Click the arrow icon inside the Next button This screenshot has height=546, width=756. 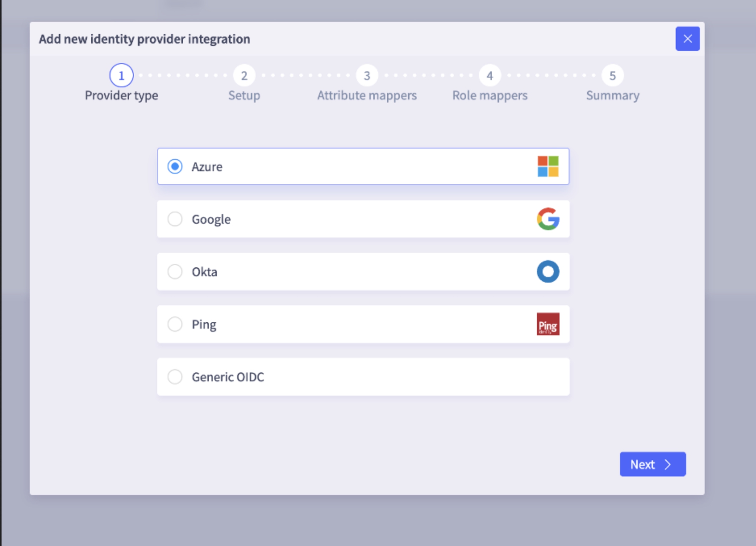pyautogui.click(x=668, y=464)
